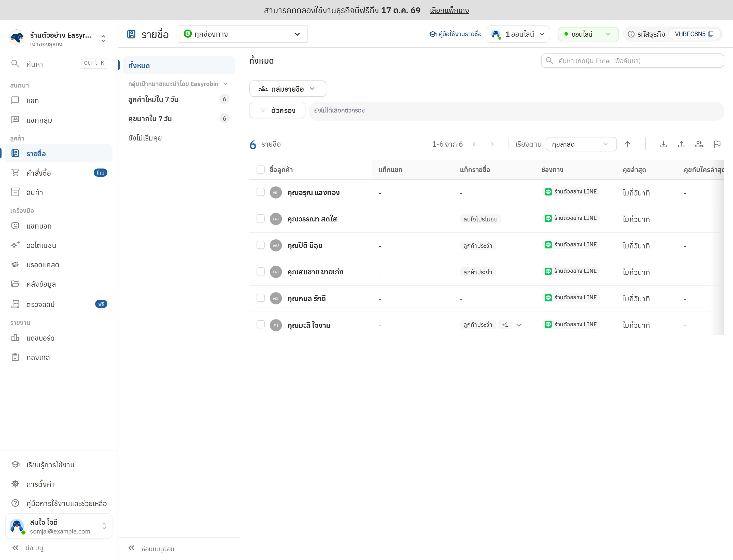Go to previous page arrow
This screenshot has height=560, width=733.
coord(474,144)
